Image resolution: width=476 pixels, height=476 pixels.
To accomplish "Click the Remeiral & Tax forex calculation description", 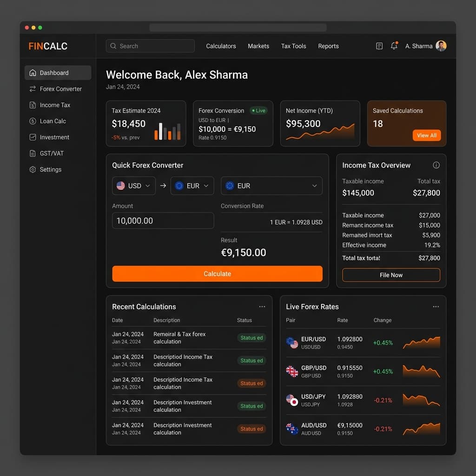I will click(x=179, y=338).
